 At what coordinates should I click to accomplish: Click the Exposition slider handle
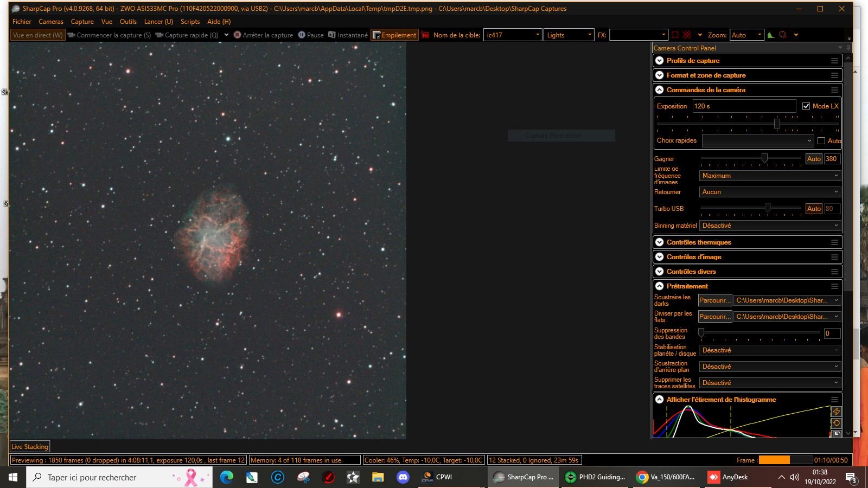777,124
